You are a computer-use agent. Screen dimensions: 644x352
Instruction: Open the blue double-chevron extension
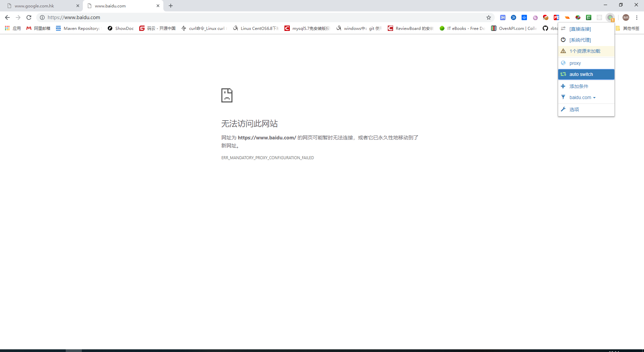pyautogui.click(x=514, y=17)
